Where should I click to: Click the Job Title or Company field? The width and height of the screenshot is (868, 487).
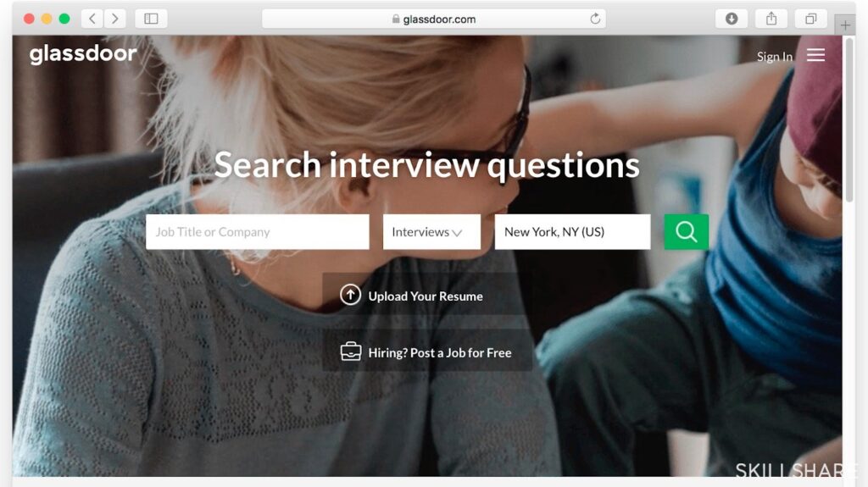pos(258,232)
